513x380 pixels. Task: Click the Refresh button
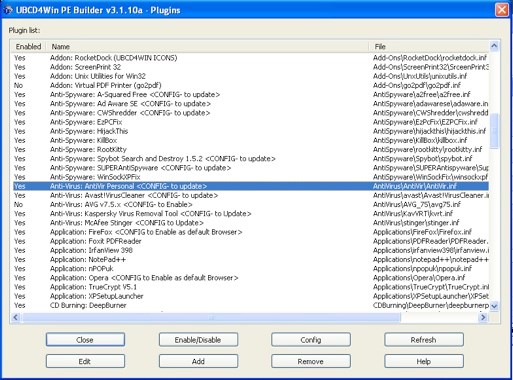click(x=424, y=340)
